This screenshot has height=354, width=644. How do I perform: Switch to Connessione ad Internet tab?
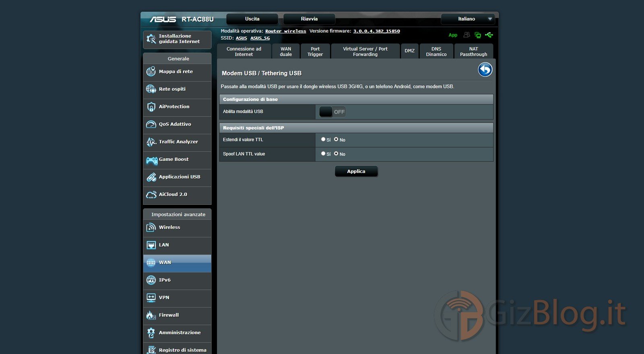[x=244, y=51]
